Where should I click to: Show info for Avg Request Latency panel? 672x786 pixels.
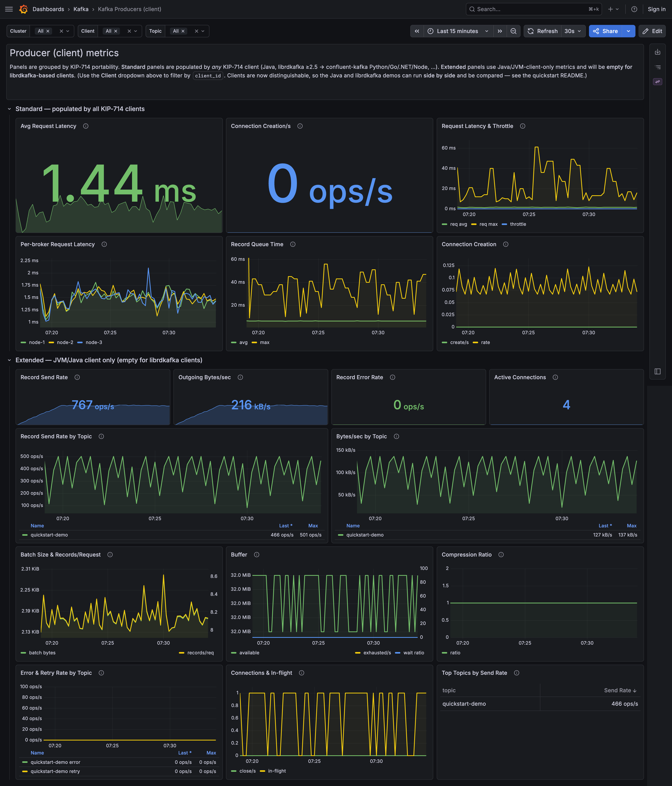pyautogui.click(x=86, y=126)
